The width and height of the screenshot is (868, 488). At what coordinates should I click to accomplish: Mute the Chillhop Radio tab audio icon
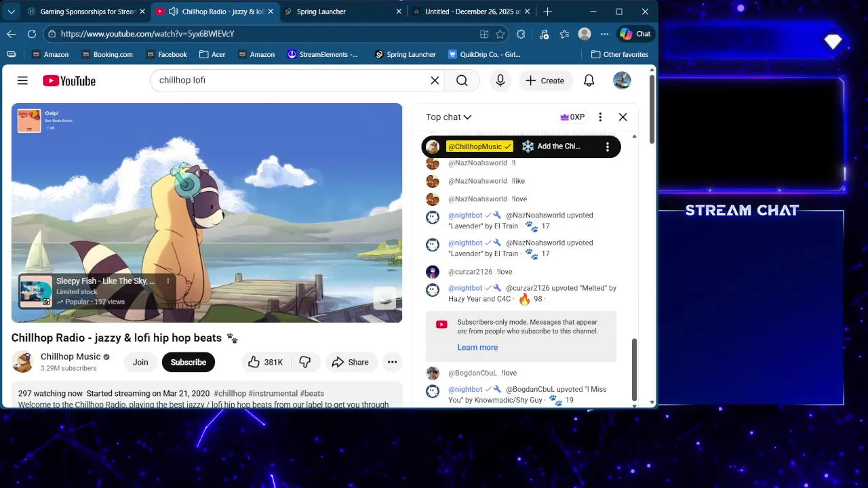click(x=173, y=12)
